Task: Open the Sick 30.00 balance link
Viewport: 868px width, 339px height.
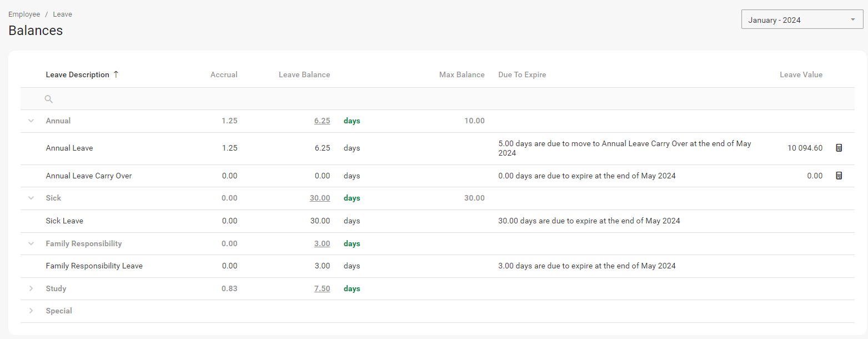Action: 320,198
